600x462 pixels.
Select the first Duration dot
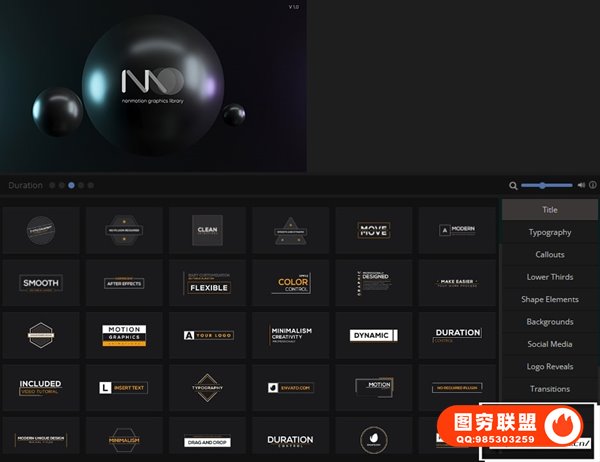pos(52,185)
